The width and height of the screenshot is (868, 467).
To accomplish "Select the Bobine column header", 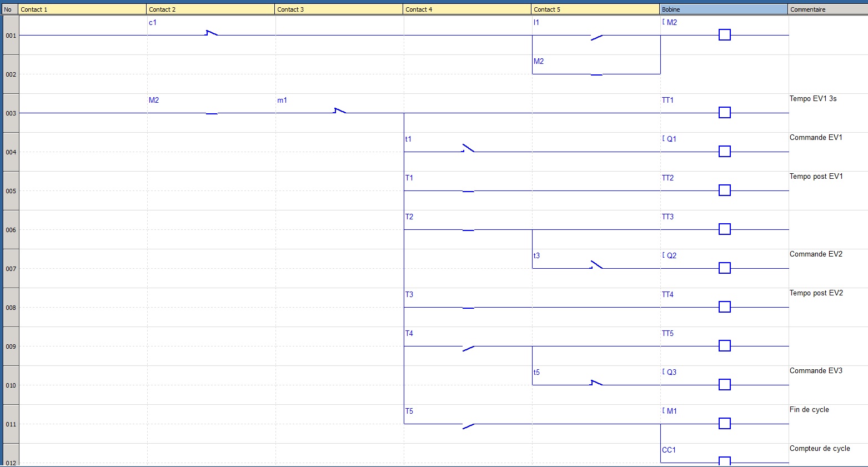I will click(x=723, y=9).
